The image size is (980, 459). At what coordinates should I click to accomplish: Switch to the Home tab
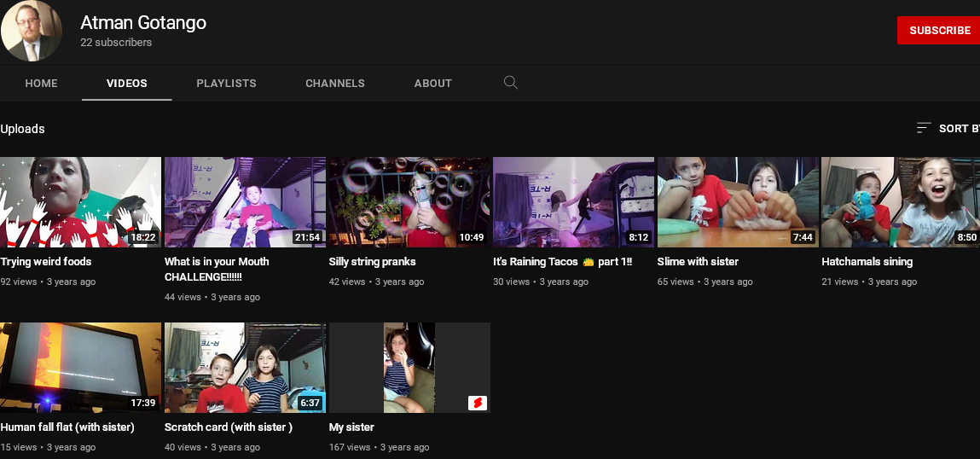pyautogui.click(x=41, y=83)
